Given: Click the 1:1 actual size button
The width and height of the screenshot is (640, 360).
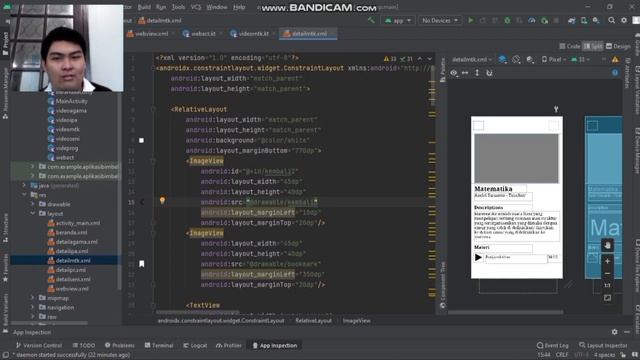Looking at the screenshot, I should (607, 285).
